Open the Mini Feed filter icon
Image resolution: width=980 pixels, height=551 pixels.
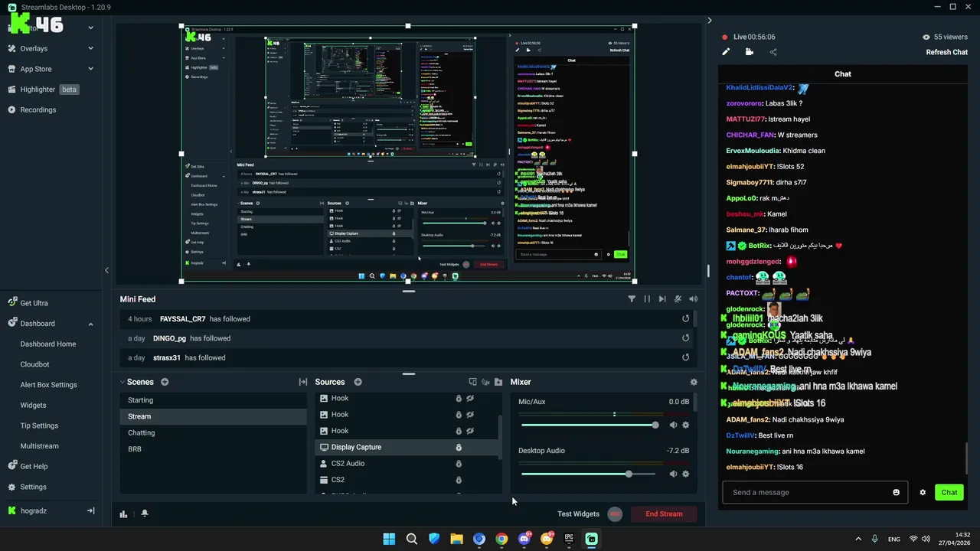[632, 299]
